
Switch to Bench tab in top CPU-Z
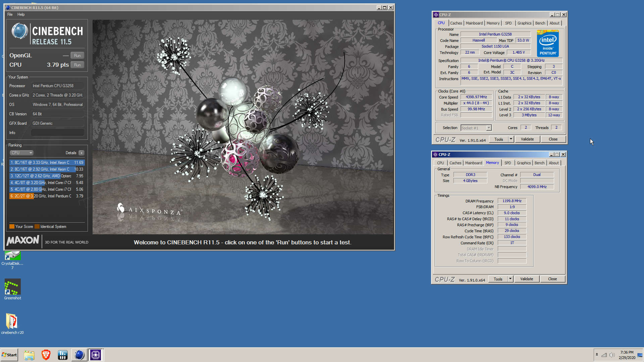540,23
